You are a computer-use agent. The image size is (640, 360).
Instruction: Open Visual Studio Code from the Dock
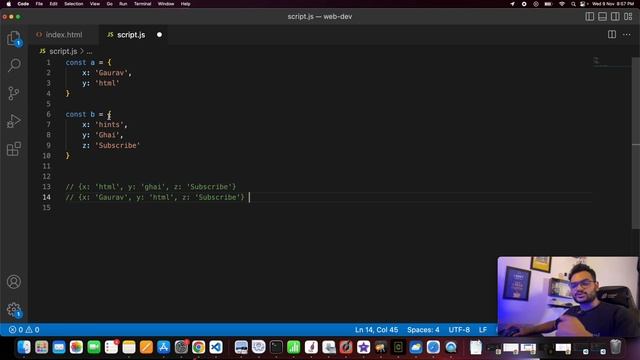point(216,347)
